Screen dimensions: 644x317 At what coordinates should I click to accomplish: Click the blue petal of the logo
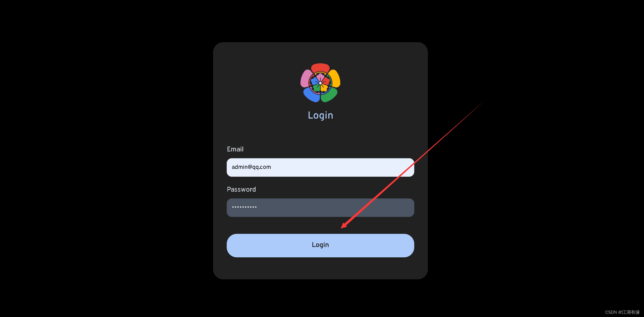pos(312,95)
